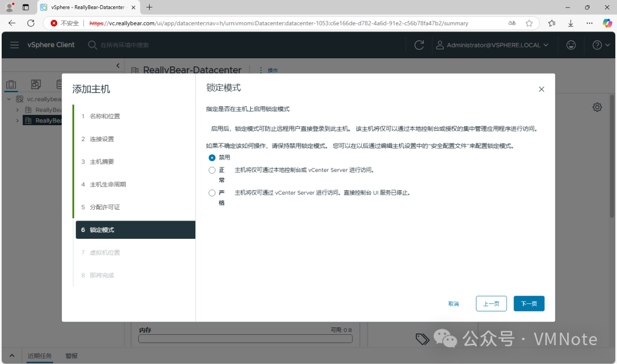Viewport: 617px width, 364px height.
Task: Close the vSphere browser tab
Action: (133, 7)
